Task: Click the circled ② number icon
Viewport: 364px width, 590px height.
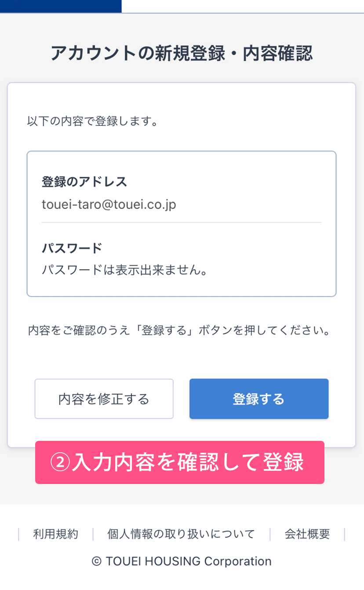Action: 60,463
